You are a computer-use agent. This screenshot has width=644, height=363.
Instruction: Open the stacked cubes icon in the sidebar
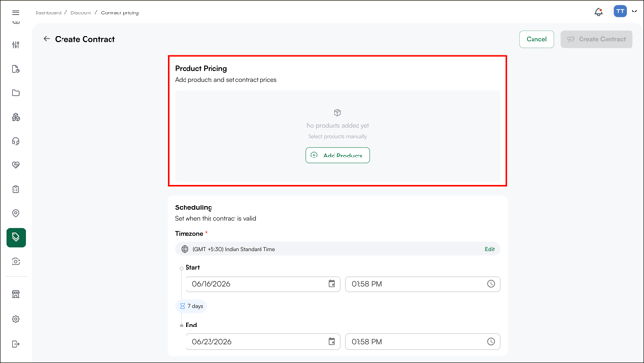pyautogui.click(x=16, y=117)
